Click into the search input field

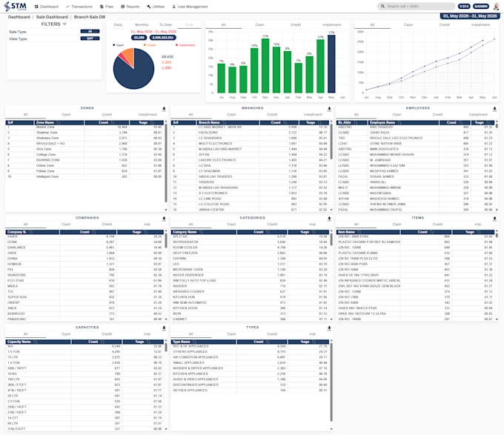[420, 6]
